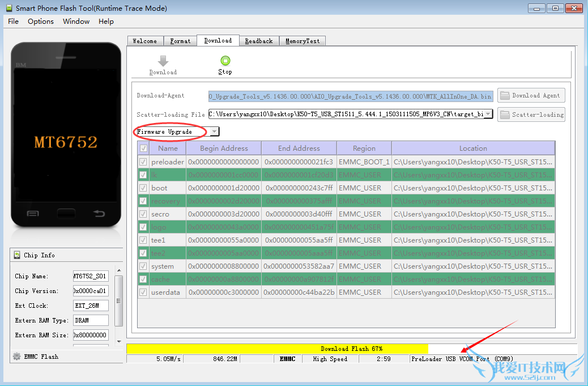
Task: Click the EMMC Flash gear icon
Action: pos(17,357)
